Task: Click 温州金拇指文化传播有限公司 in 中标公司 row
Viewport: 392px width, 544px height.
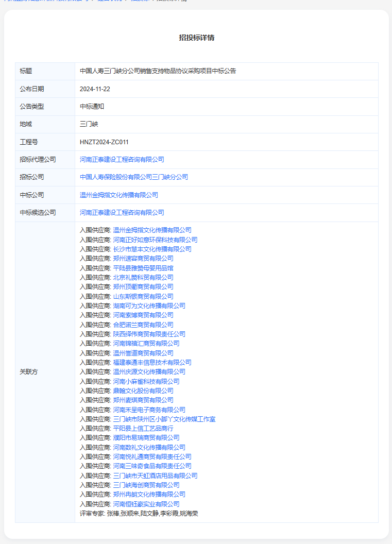Action: (x=118, y=195)
